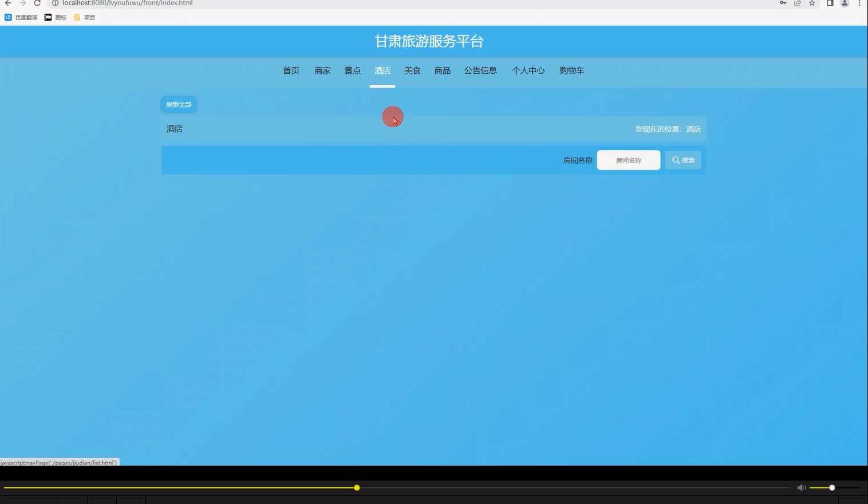
Task: Open the 公告信息 nav tab
Action: (480, 70)
